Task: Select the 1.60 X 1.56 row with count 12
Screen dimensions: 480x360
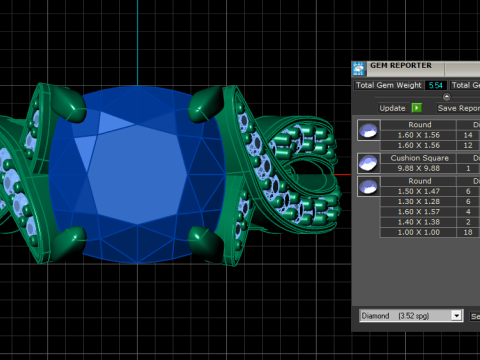Action: point(430,145)
